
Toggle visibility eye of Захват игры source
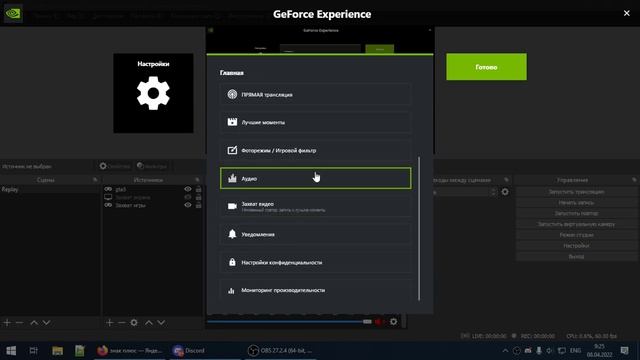click(x=188, y=205)
